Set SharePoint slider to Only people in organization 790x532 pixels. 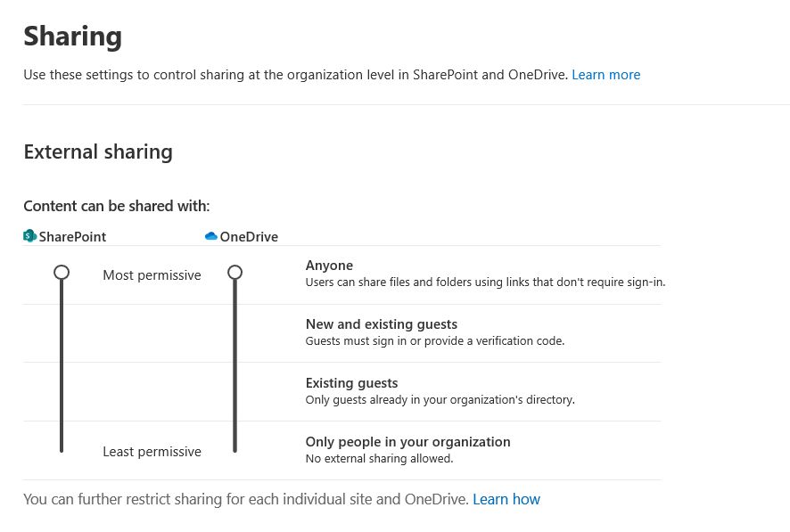coord(62,448)
